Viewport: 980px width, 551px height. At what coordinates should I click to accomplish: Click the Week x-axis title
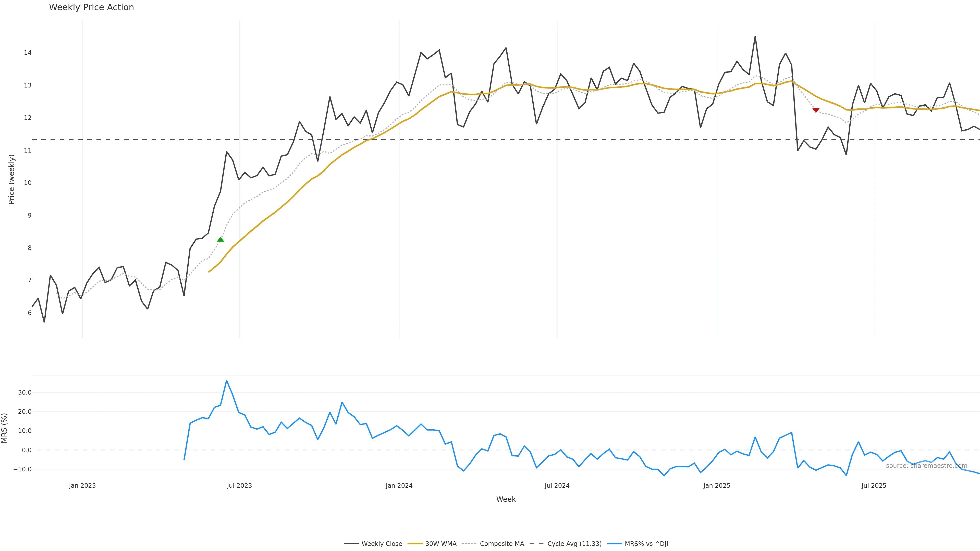pos(506,499)
